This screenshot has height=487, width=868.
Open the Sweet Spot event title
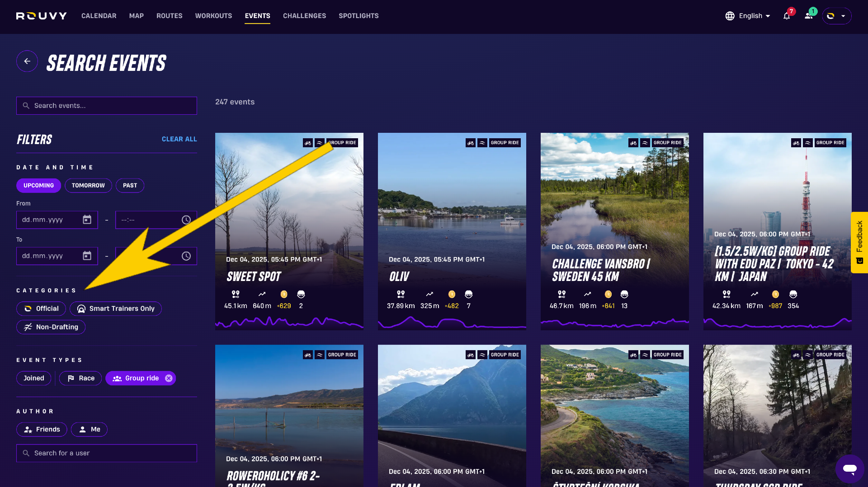pyautogui.click(x=254, y=276)
